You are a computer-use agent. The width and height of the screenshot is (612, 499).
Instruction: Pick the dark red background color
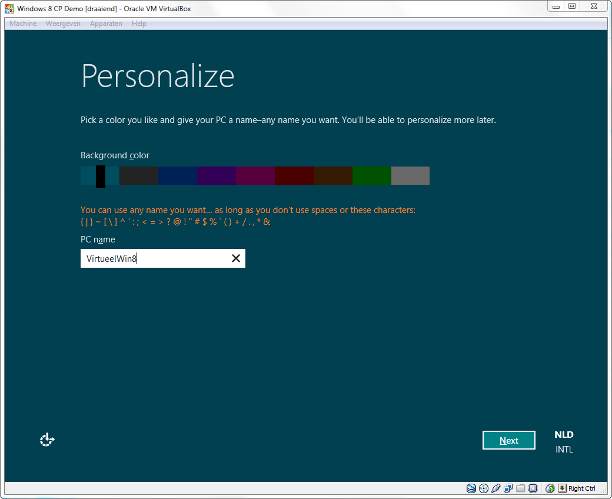pos(294,176)
